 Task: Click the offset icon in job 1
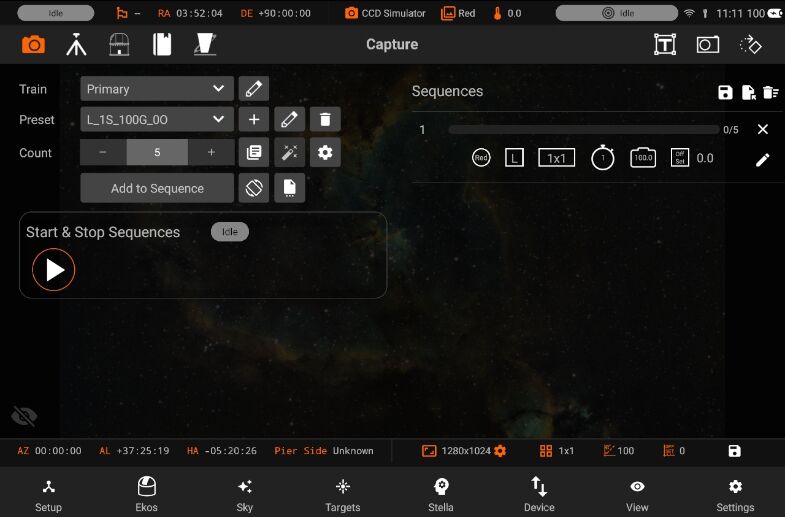[x=680, y=158]
